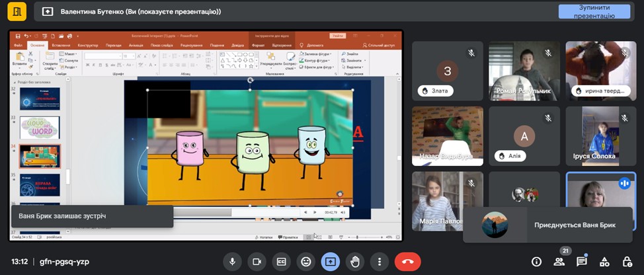Click the PowerPoint zoom slider in the status bar

click(x=366, y=237)
